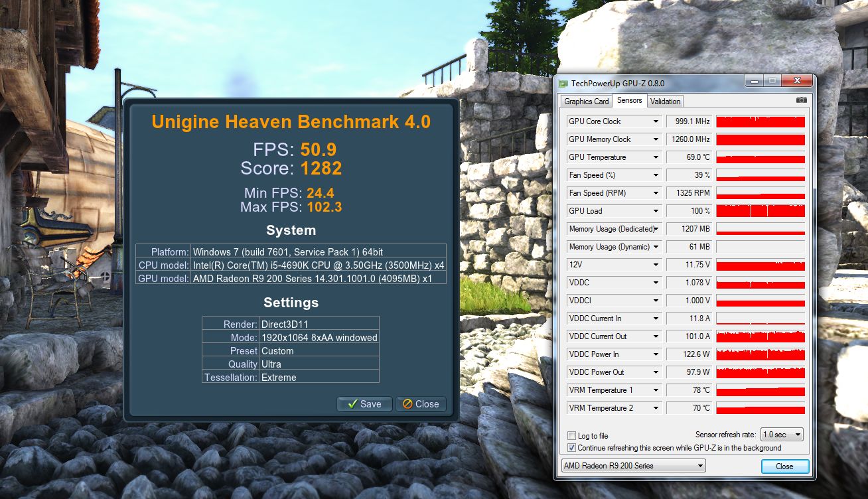Click the Max FPS value 102.3
The width and height of the screenshot is (868, 499).
click(x=325, y=207)
